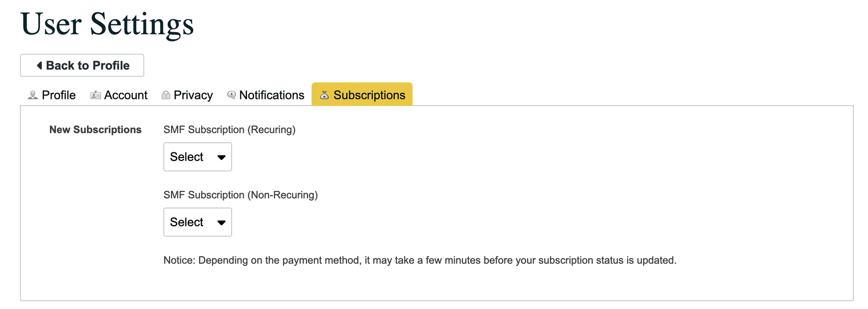Click the Notifications tab speech bubble icon
The width and height of the screenshot is (868, 309).
point(232,95)
